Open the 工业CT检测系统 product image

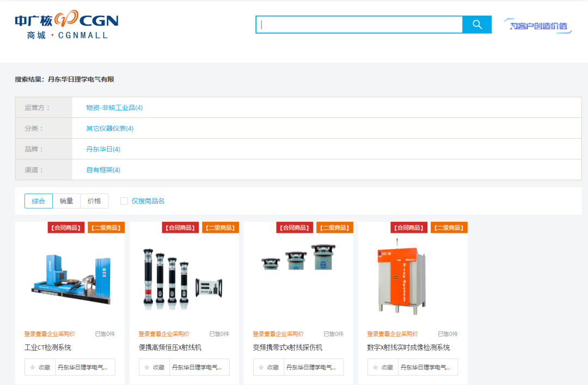click(x=71, y=278)
